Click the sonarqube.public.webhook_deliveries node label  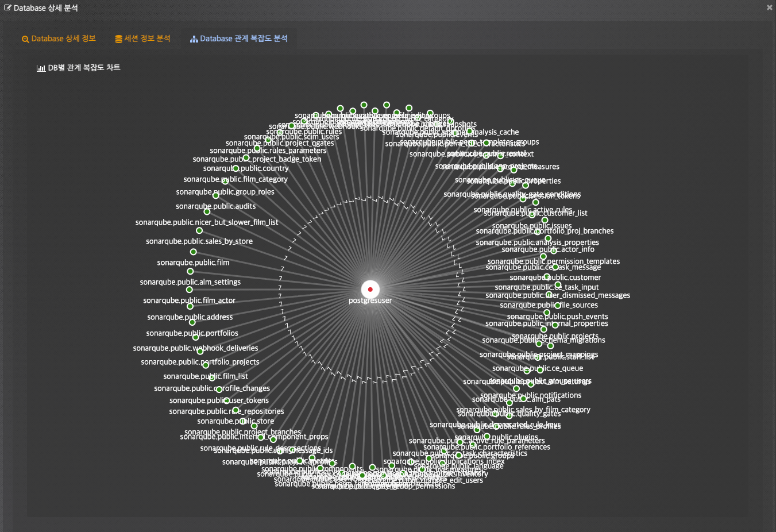click(x=195, y=348)
